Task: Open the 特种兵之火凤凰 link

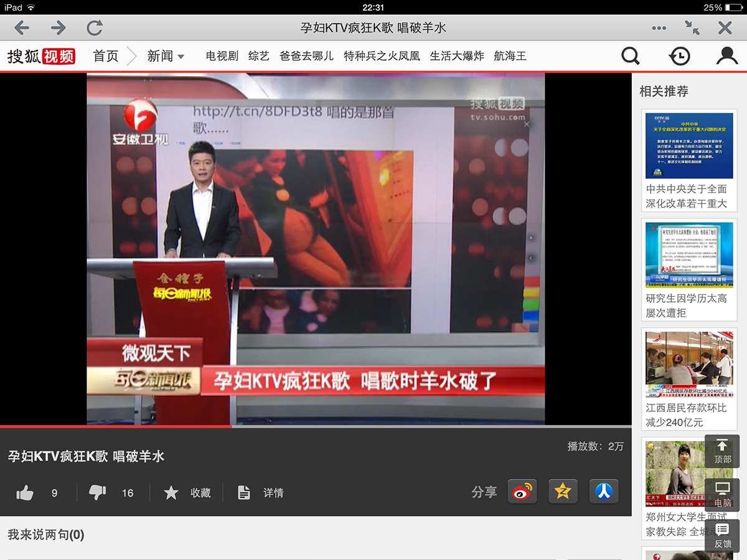Action: (x=382, y=56)
